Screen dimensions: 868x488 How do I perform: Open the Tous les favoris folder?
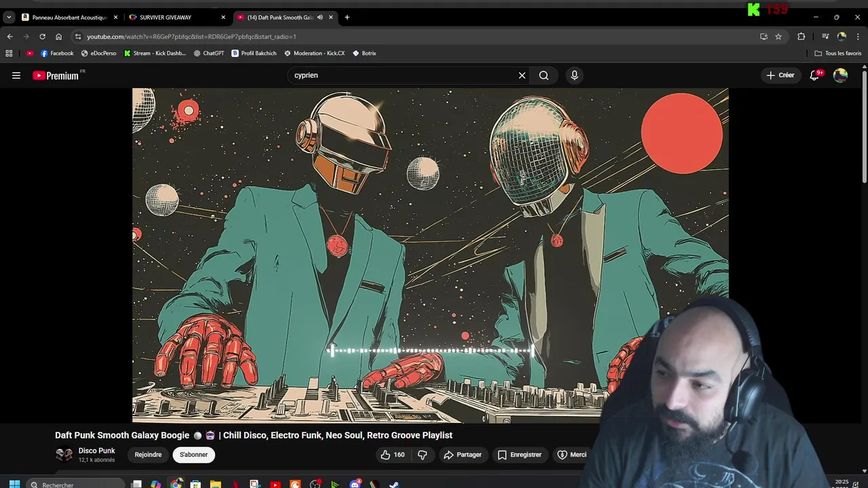(837, 53)
